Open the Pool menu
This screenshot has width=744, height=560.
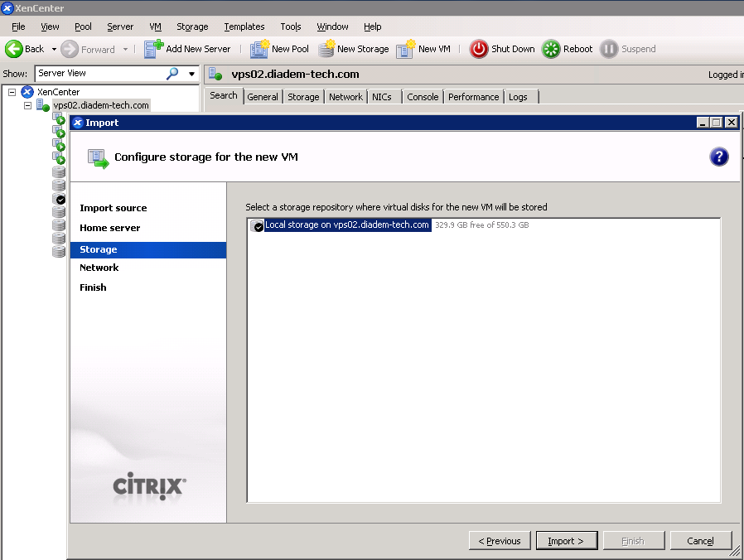83,27
